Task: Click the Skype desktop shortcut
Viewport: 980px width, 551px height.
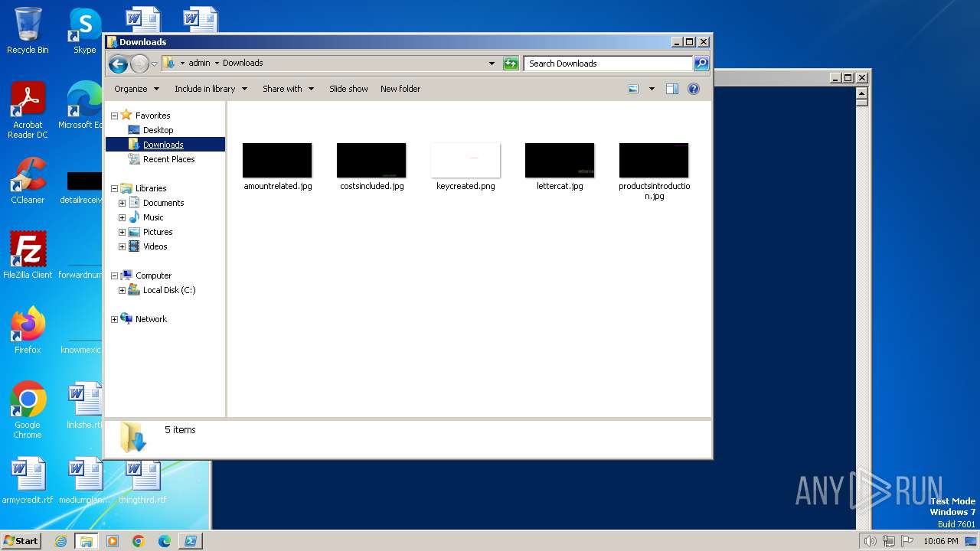Action: (x=84, y=31)
